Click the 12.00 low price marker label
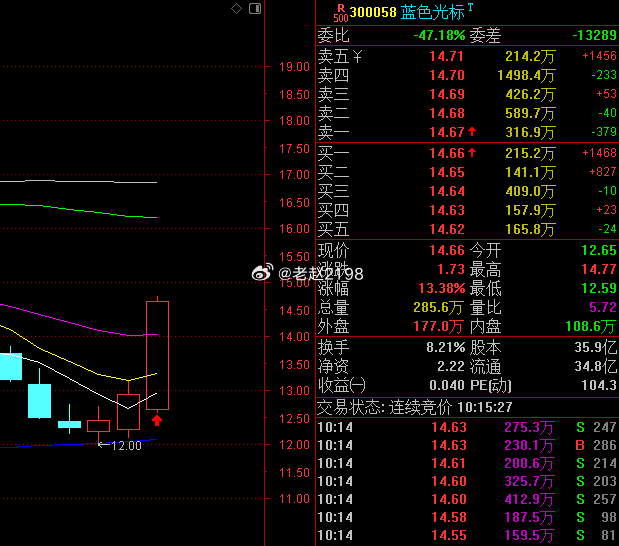This screenshot has width=619, height=546. point(126,446)
